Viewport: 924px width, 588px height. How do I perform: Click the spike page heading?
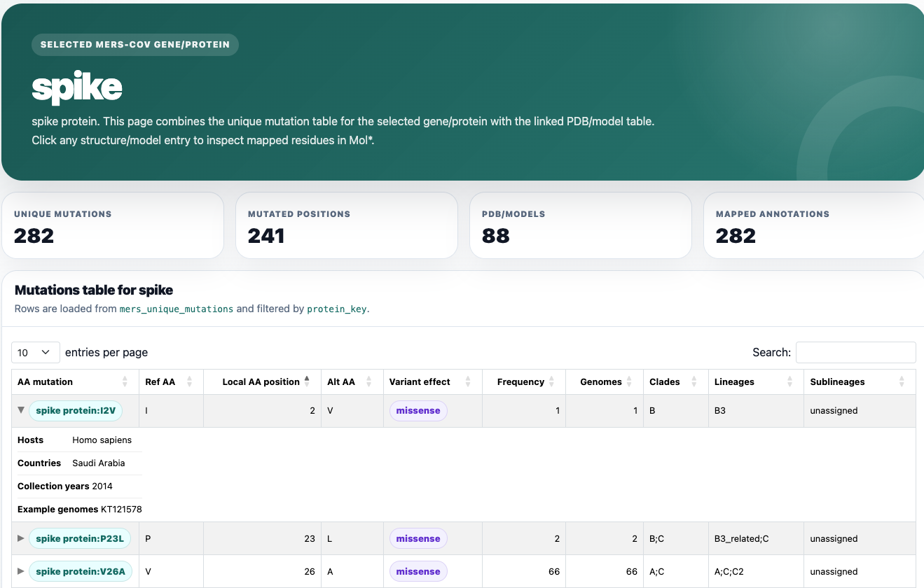point(77,87)
